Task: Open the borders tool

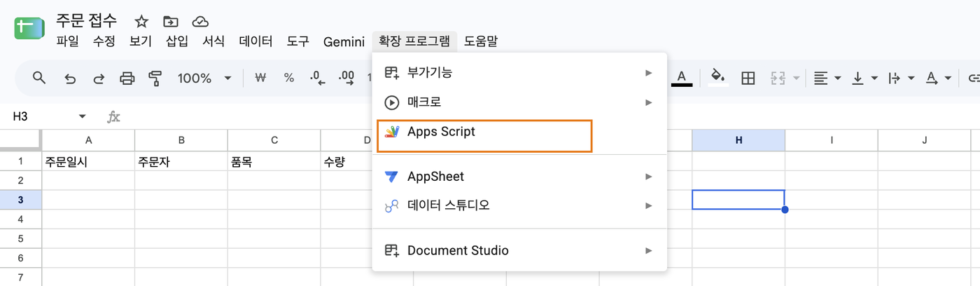Action: pos(748,78)
